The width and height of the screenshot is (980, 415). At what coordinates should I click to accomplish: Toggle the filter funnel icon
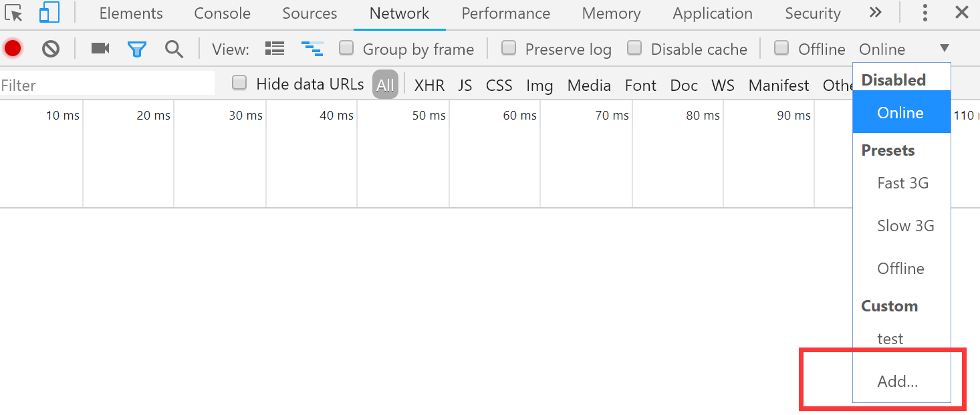pyautogui.click(x=137, y=49)
